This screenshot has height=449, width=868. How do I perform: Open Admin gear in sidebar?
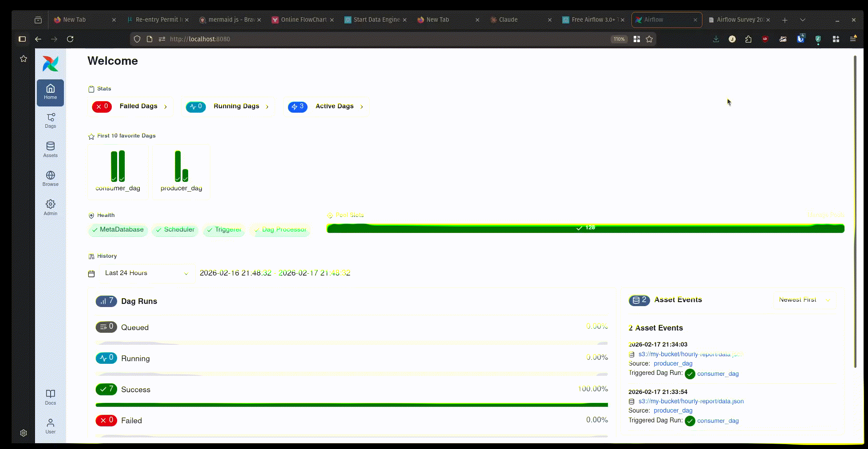(50, 207)
